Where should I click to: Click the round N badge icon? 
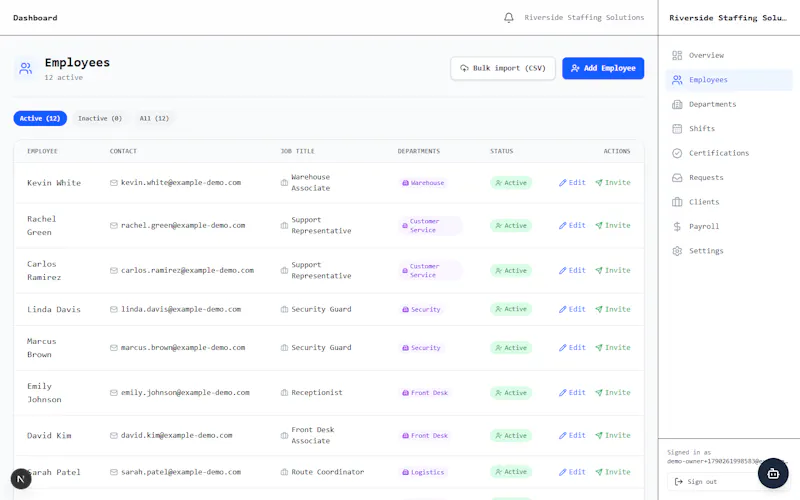pyautogui.click(x=21, y=479)
